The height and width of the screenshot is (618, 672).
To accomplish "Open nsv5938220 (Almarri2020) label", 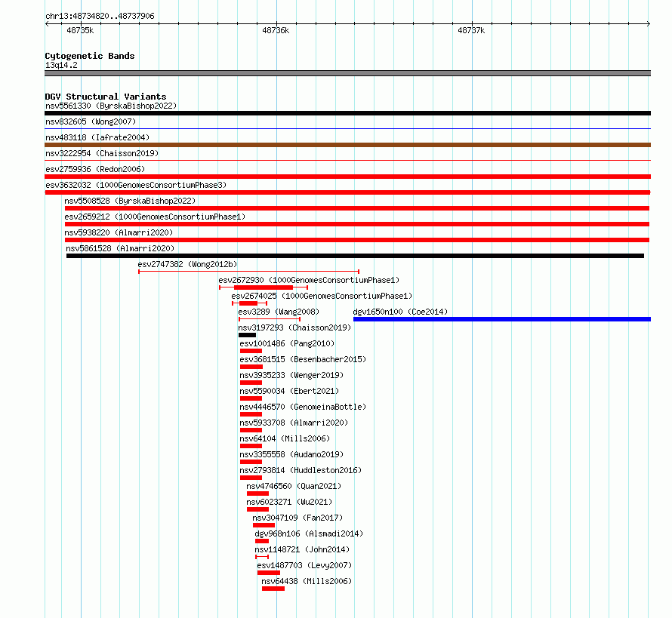I will pyautogui.click(x=119, y=232).
